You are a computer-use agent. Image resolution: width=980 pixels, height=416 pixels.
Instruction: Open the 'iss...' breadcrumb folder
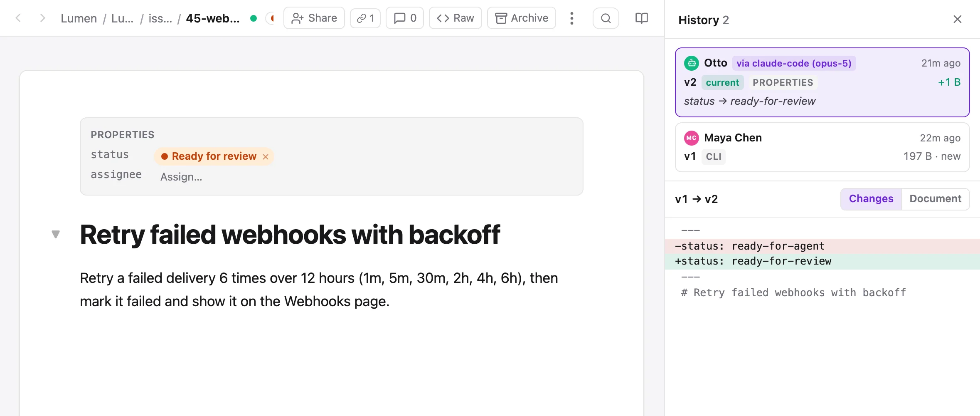[x=160, y=18]
